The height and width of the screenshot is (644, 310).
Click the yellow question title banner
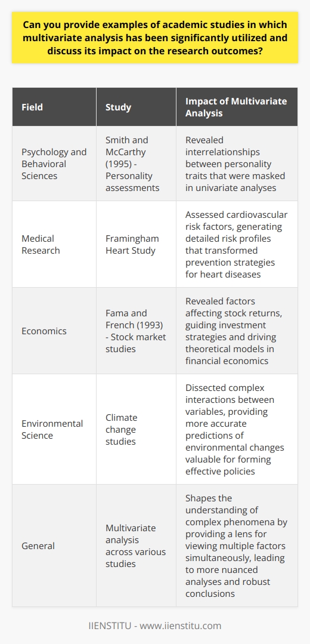(x=155, y=38)
